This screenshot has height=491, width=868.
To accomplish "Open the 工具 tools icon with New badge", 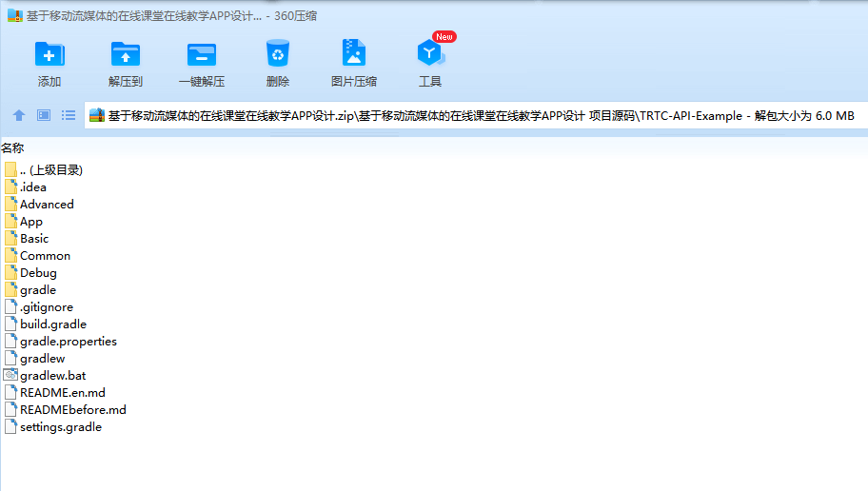I will 430,53.
